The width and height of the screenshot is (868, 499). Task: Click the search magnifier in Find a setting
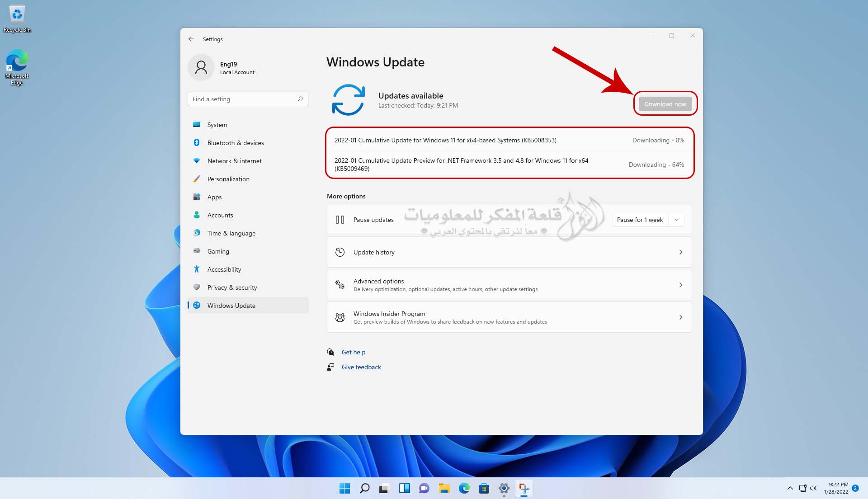pos(300,99)
